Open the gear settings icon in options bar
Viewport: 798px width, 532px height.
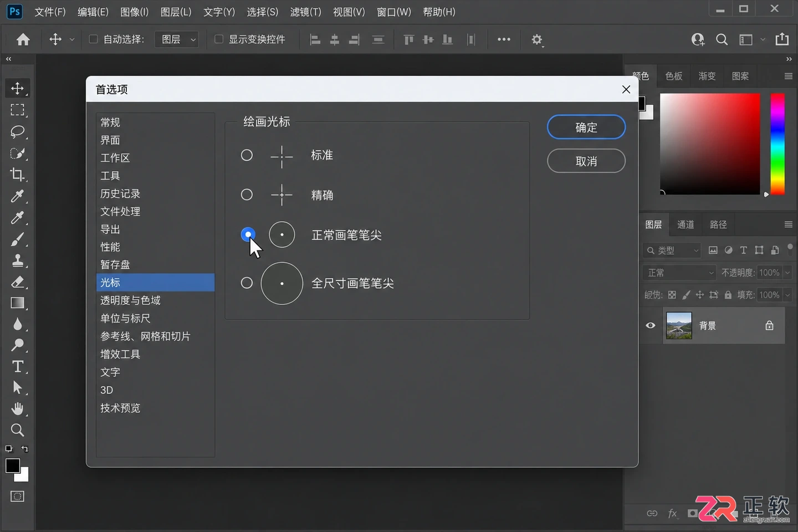(x=537, y=40)
